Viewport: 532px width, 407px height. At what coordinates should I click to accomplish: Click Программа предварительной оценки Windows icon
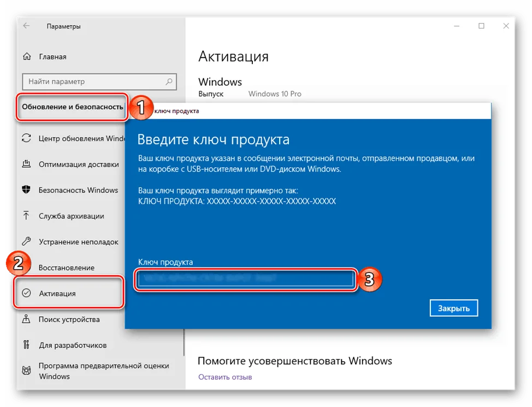(27, 370)
